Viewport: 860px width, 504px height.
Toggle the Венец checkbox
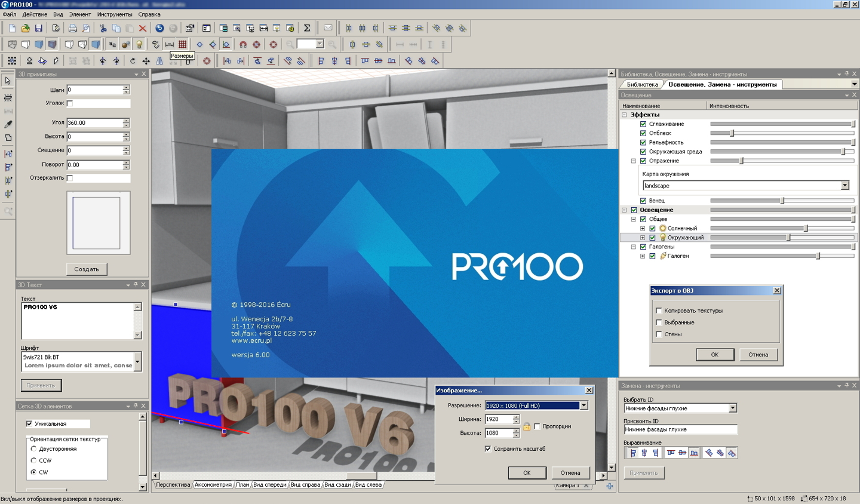click(x=643, y=201)
